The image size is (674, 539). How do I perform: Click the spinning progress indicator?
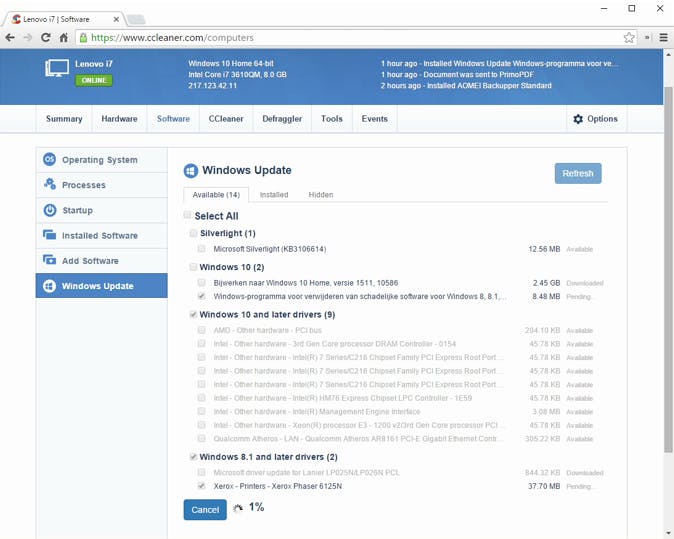point(238,508)
